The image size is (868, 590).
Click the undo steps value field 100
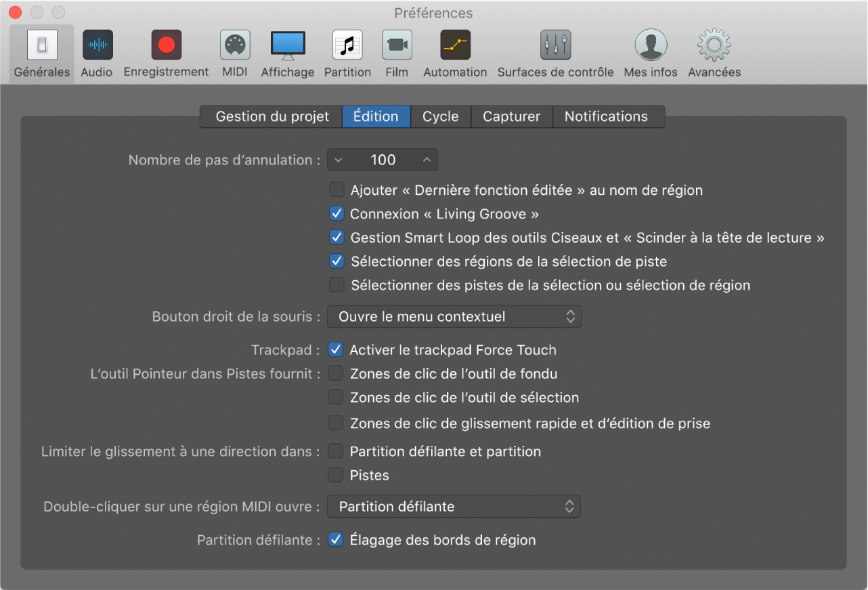tap(383, 160)
